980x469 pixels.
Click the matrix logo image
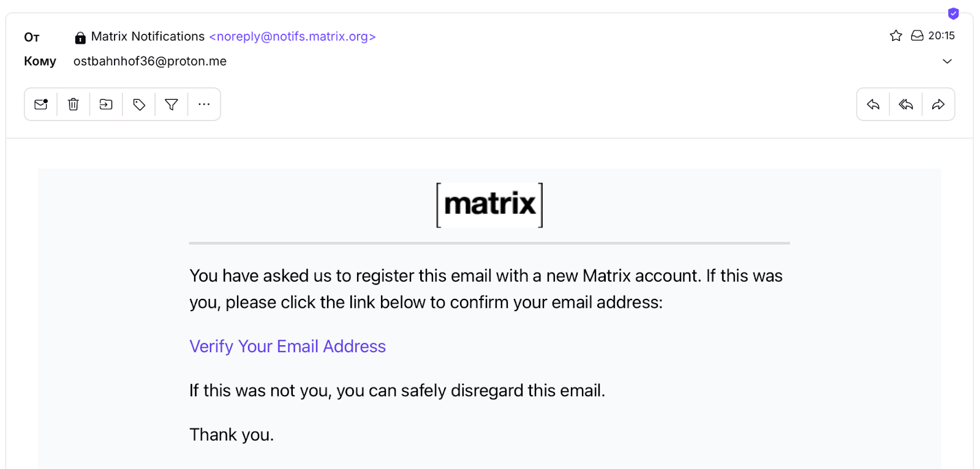pyautogui.click(x=489, y=204)
